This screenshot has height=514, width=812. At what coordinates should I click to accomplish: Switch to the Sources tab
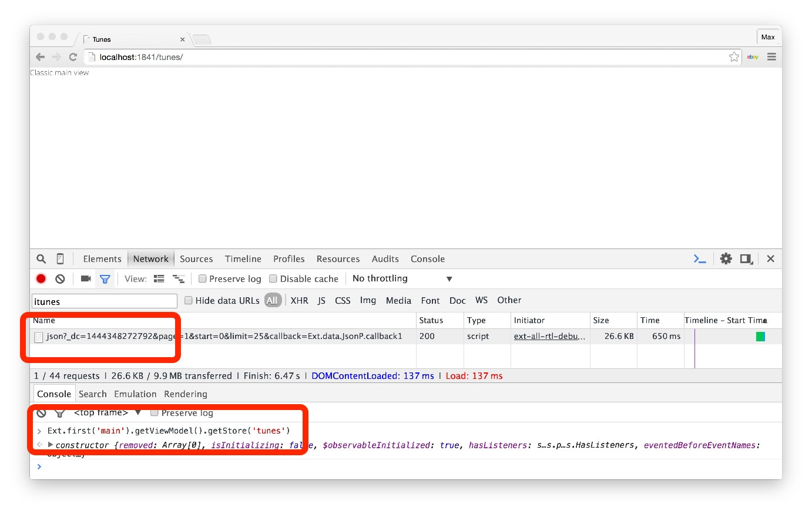click(196, 259)
